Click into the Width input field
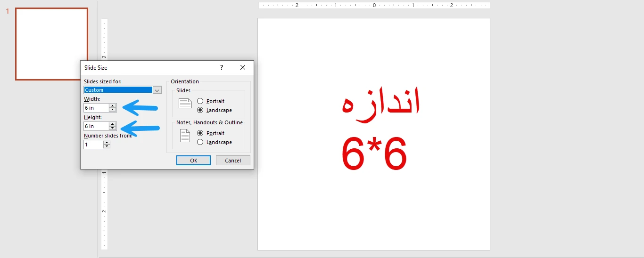 coord(96,108)
